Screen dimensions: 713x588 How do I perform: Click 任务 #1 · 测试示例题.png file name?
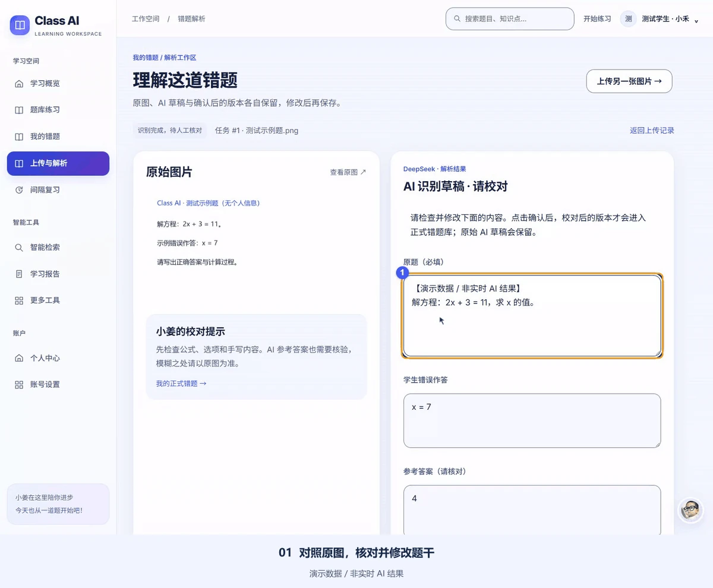tap(257, 131)
